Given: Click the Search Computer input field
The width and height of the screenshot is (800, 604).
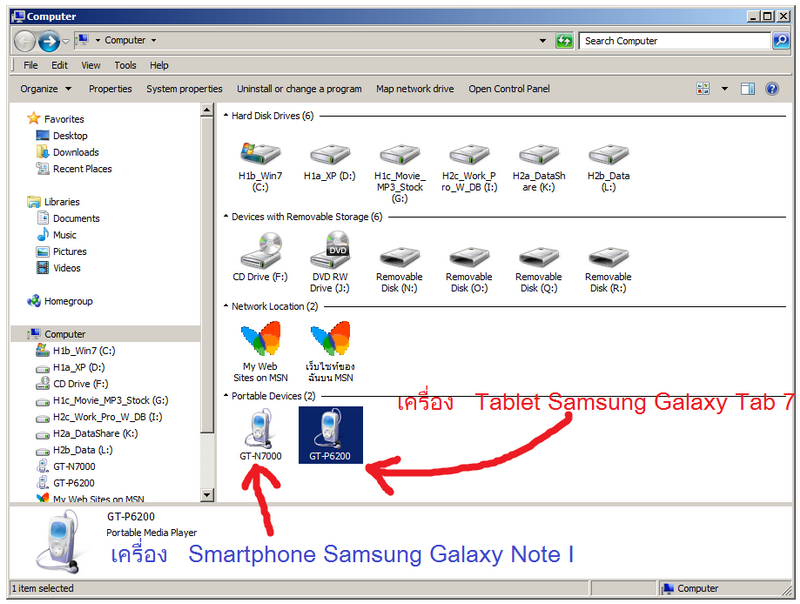Looking at the screenshot, I should (674, 41).
